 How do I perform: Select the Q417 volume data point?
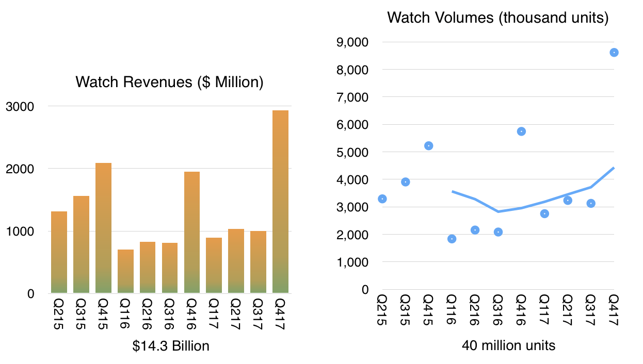(614, 52)
